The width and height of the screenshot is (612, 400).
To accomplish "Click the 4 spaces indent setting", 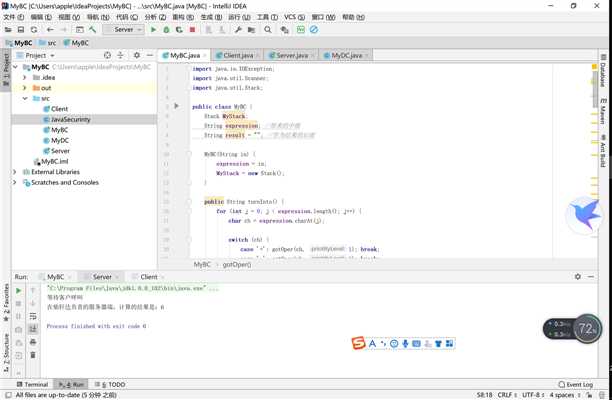I will point(564,395).
